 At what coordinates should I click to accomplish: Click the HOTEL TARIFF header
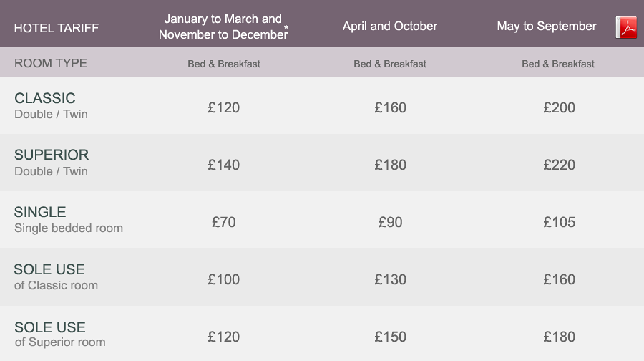pyautogui.click(x=57, y=28)
